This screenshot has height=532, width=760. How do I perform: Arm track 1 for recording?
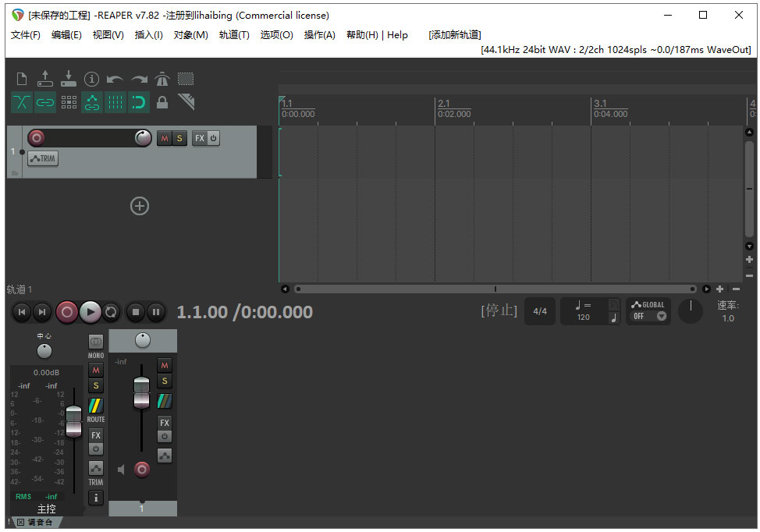coord(37,138)
